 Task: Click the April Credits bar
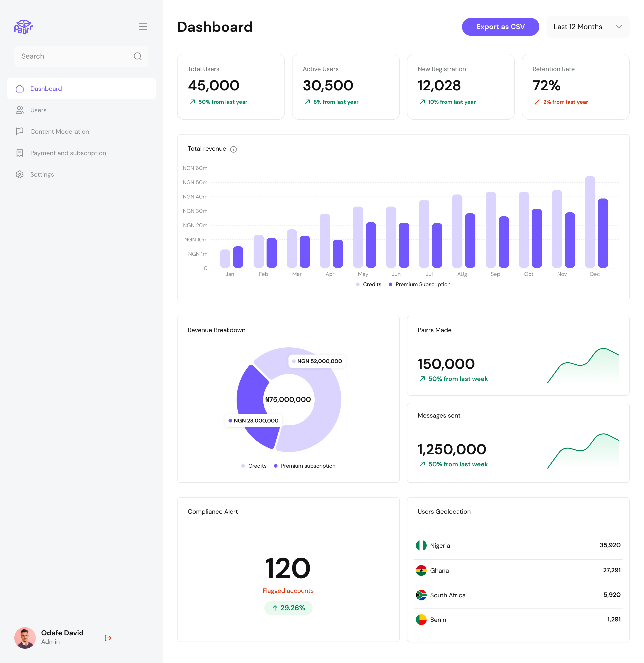tap(324, 241)
